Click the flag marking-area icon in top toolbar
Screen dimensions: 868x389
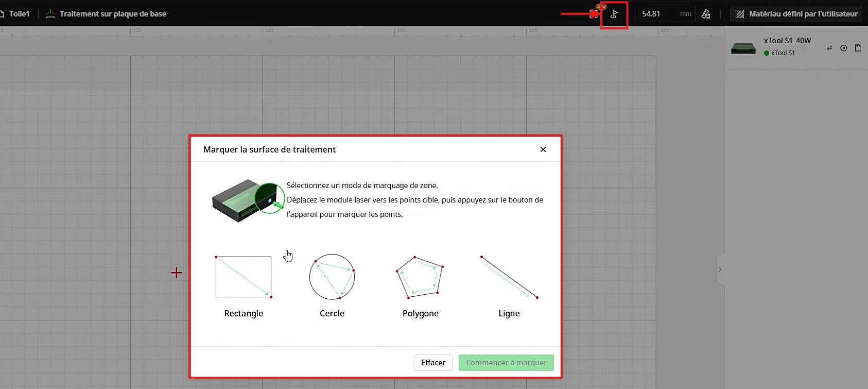point(614,14)
